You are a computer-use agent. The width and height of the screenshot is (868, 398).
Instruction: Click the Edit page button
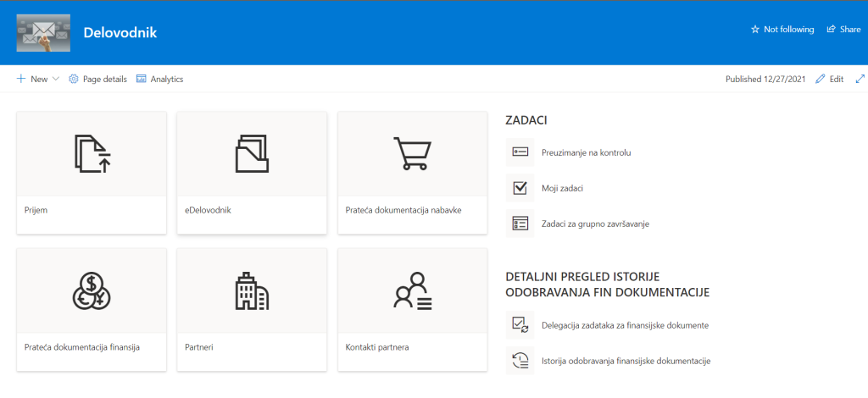tap(829, 79)
